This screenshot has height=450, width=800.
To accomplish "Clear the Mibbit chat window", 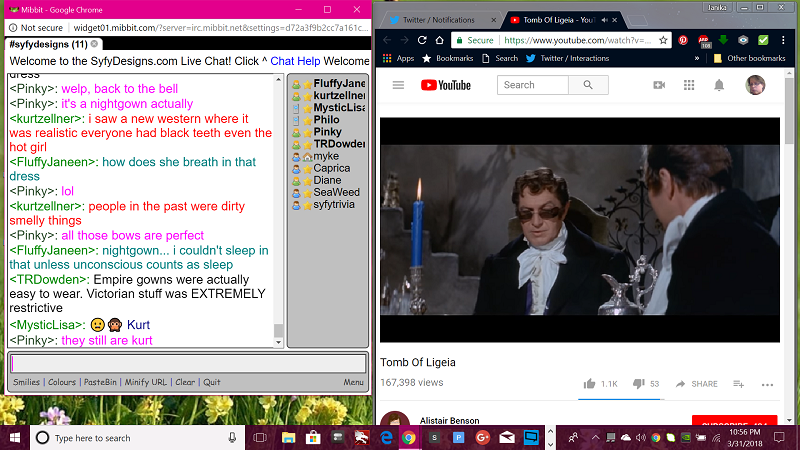I will pos(185,382).
